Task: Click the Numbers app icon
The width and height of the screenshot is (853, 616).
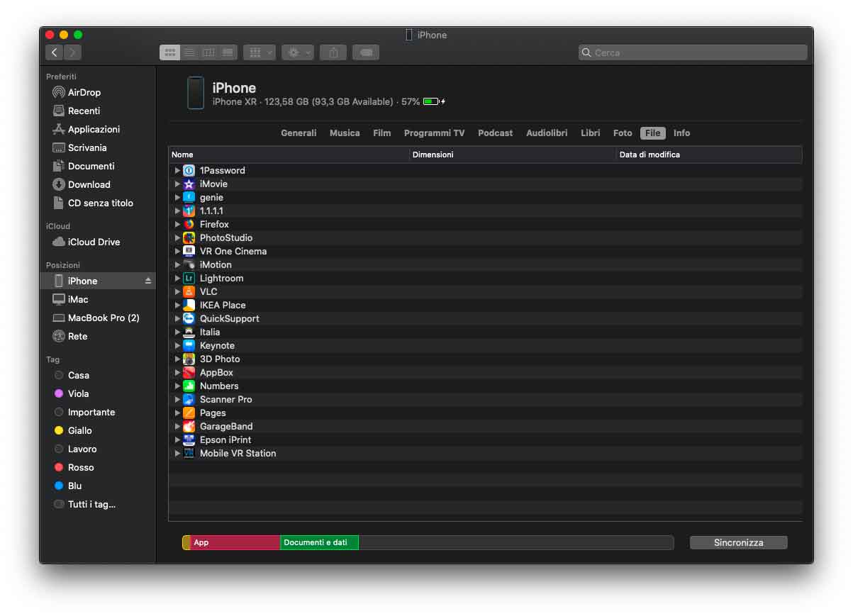Action: [189, 386]
